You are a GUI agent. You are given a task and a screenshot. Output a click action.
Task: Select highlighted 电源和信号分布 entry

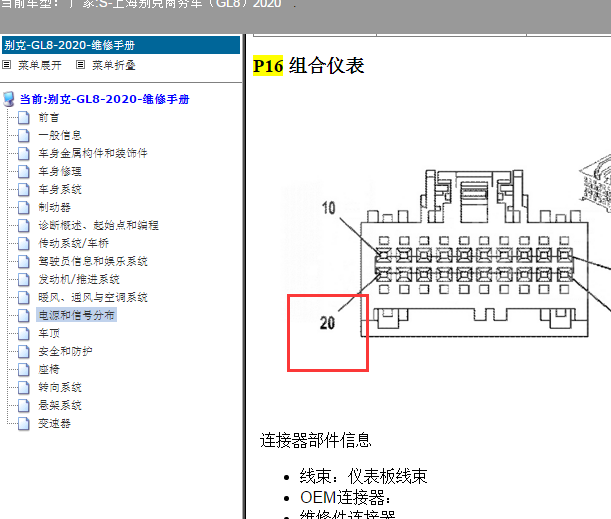pos(76,315)
